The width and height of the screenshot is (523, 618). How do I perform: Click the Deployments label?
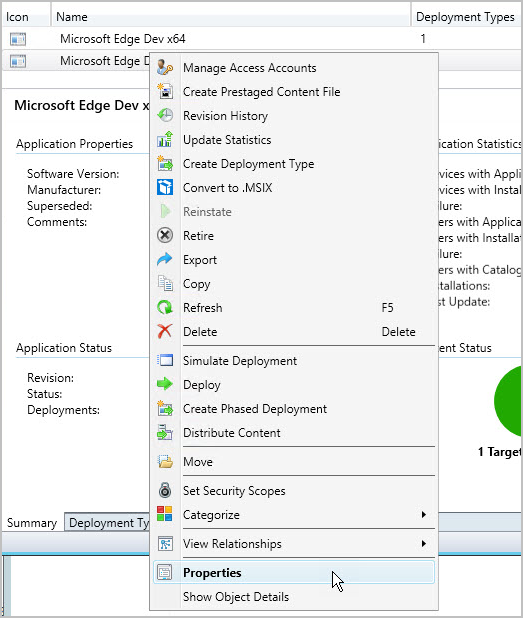[63, 410]
